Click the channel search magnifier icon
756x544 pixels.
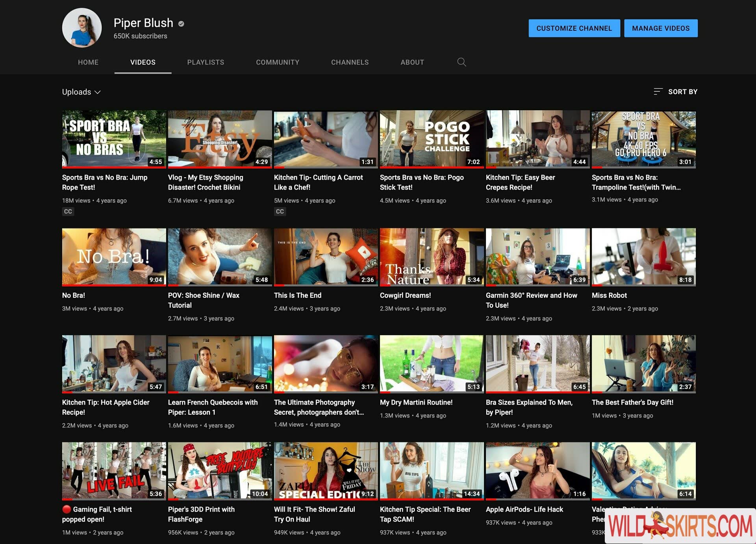[461, 62]
